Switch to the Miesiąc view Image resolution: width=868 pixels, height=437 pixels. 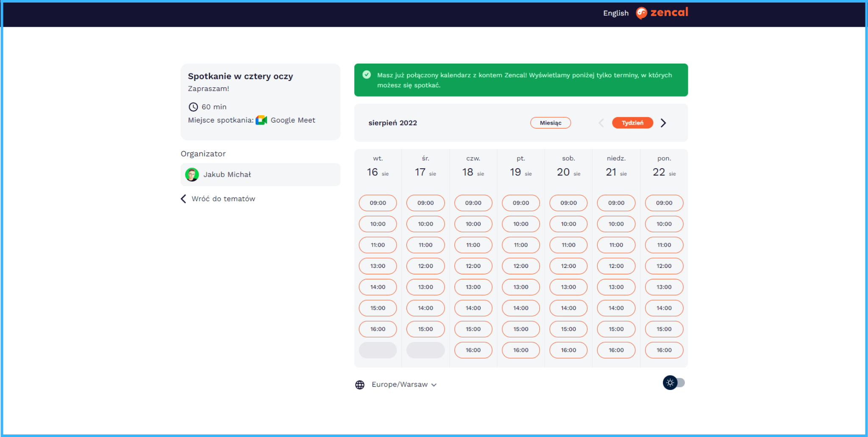(550, 123)
